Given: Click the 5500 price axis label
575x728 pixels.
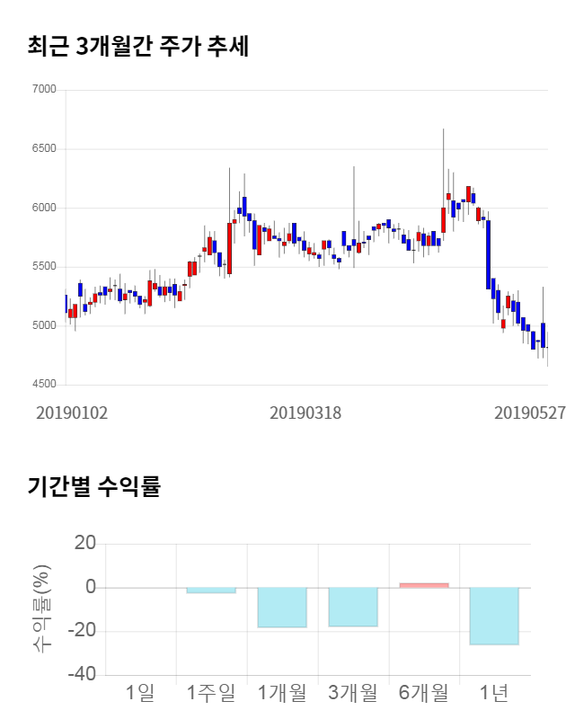Looking at the screenshot, I should (x=43, y=267).
